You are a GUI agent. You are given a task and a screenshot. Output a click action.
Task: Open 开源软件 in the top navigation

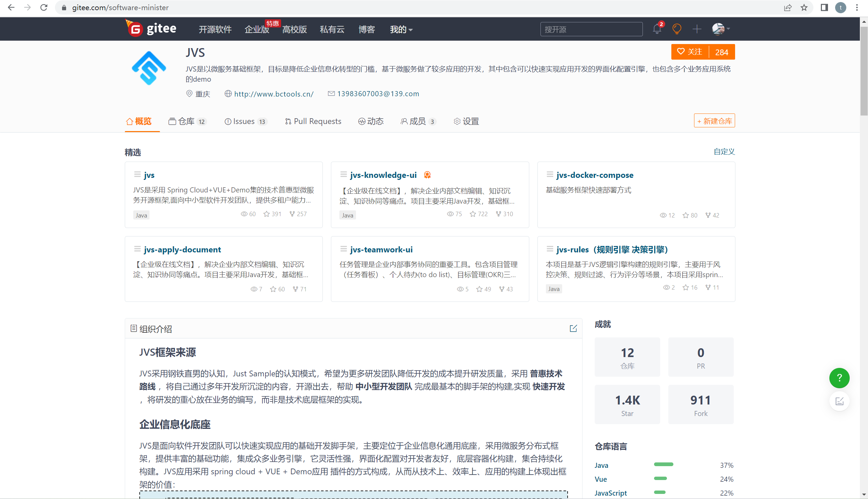click(x=215, y=29)
